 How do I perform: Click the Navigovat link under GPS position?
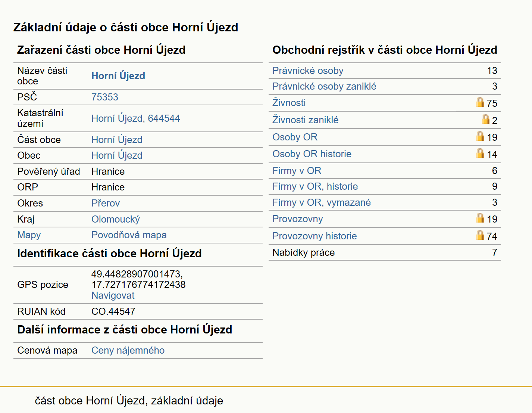pos(113,295)
